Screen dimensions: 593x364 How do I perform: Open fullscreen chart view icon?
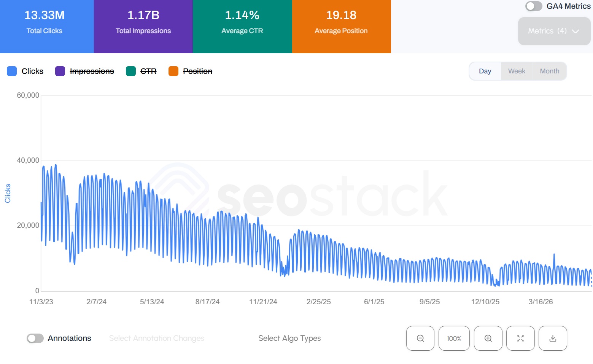[520, 338]
